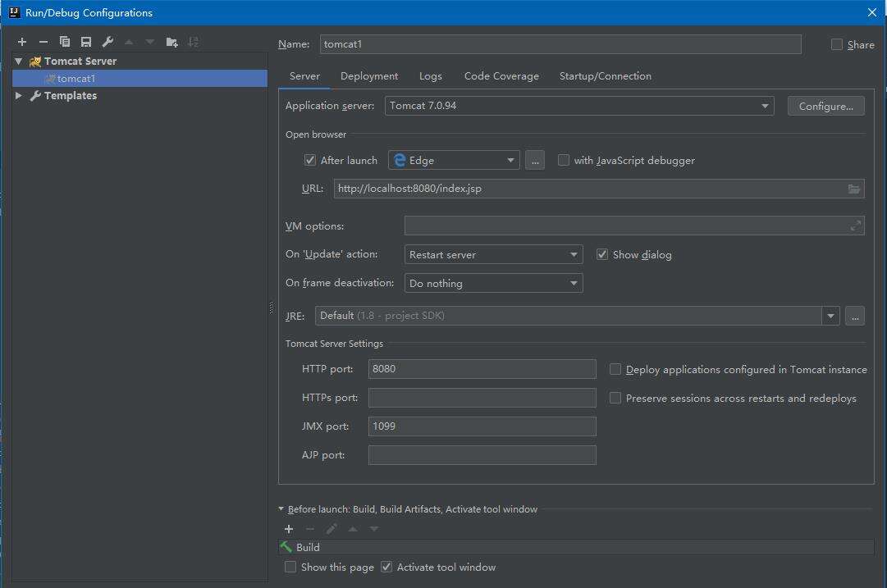This screenshot has height=588, width=887.
Task: Switch to the Code Coverage tab
Action: [x=501, y=76]
